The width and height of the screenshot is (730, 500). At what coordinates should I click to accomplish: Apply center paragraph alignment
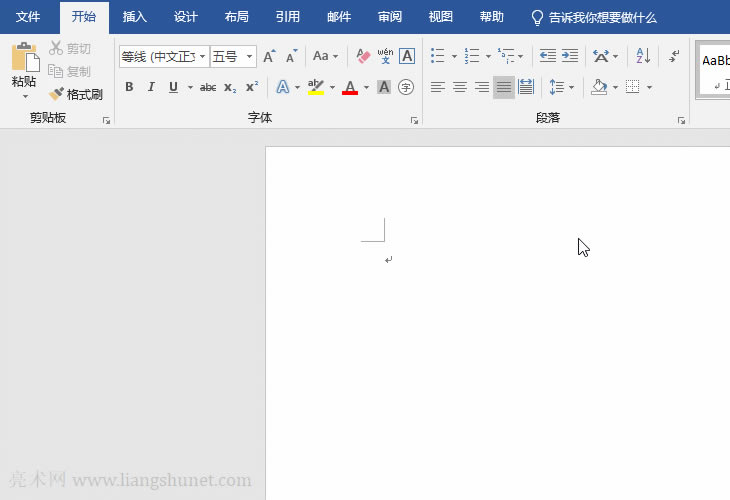[x=460, y=88]
